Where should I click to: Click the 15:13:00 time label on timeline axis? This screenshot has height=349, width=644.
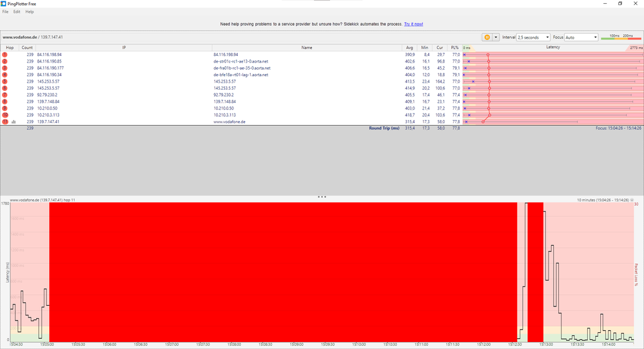546,344
